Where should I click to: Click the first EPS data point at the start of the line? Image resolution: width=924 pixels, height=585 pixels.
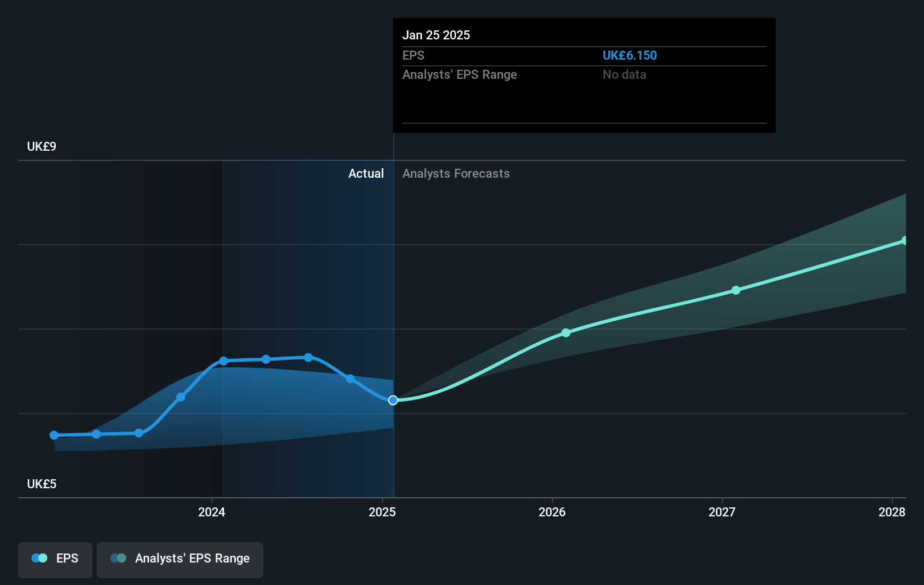(54, 435)
